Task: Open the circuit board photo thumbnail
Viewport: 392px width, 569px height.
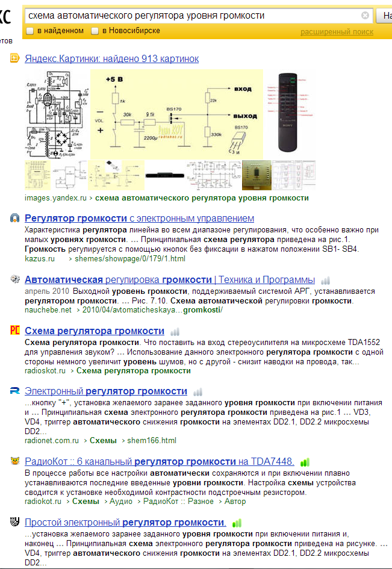Action: [x=257, y=175]
